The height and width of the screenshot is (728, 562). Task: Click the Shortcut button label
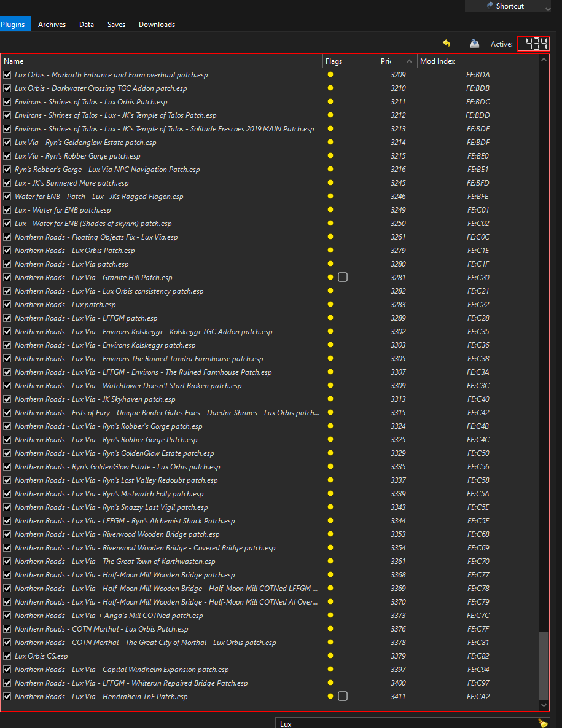tap(510, 6)
